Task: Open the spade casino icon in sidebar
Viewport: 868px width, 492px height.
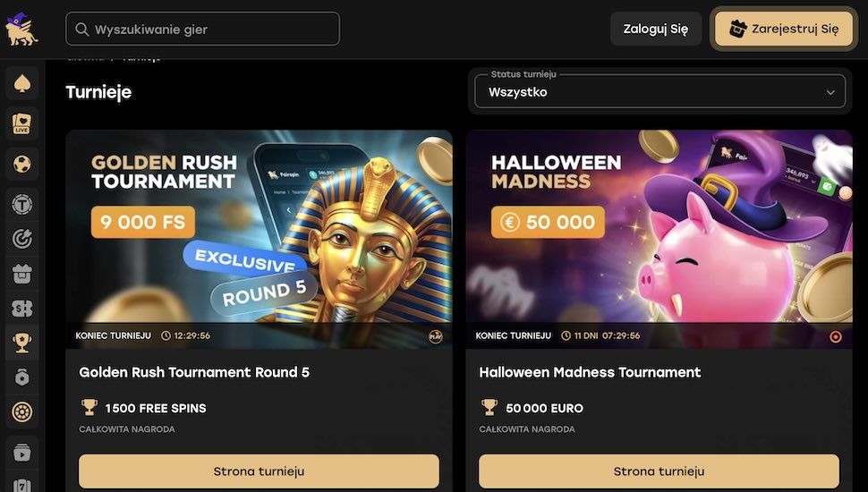Action: [22, 84]
